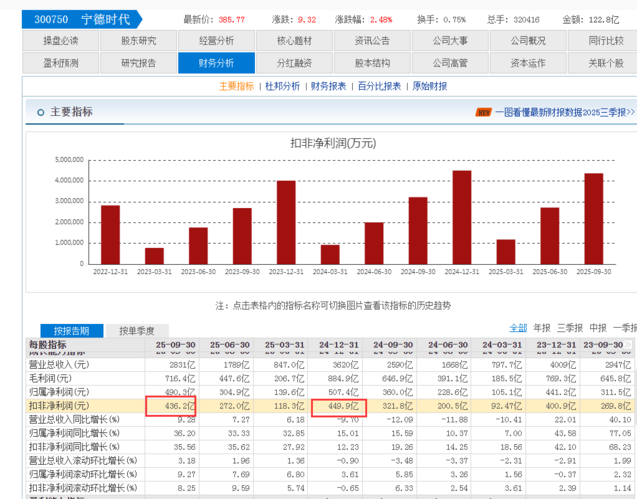Filter reports by 中报
637x499 pixels.
click(598, 328)
